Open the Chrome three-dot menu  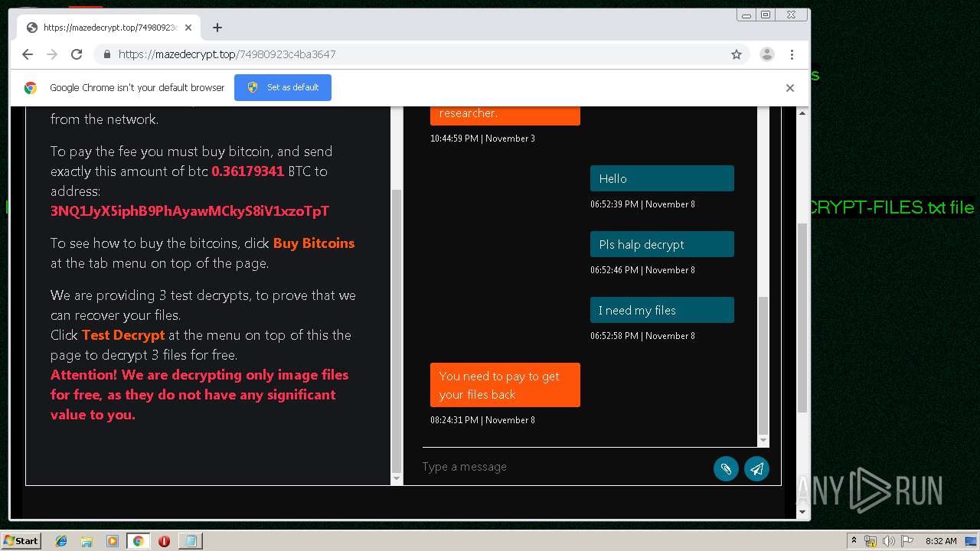tap(792, 54)
